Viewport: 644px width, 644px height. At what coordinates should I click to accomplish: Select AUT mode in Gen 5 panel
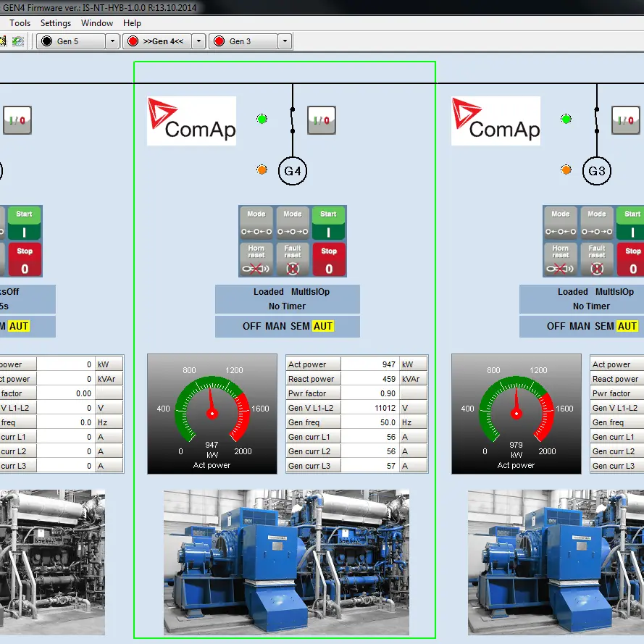coord(19,326)
